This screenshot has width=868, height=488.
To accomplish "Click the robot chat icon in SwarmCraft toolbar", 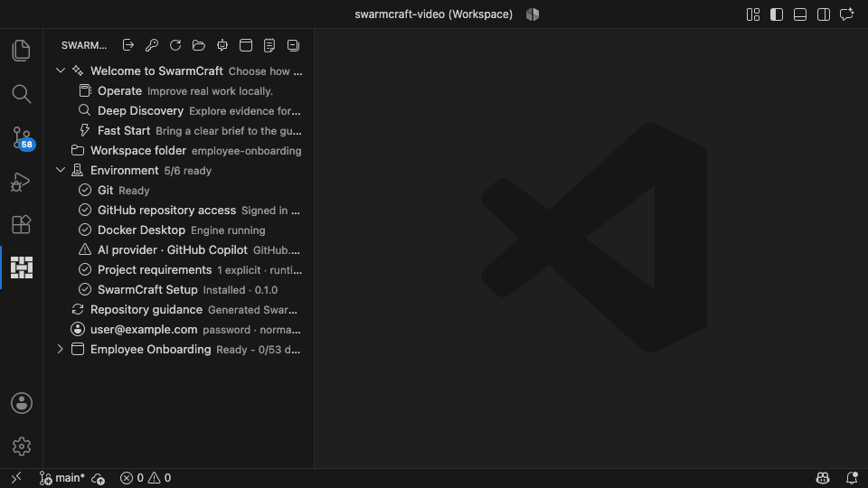I will pyautogui.click(x=222, y=45).
